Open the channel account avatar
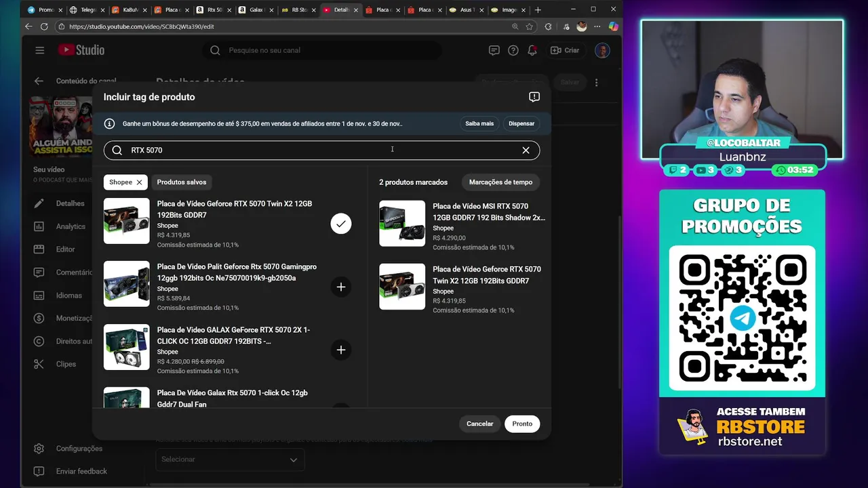 [x=601, y=50]
